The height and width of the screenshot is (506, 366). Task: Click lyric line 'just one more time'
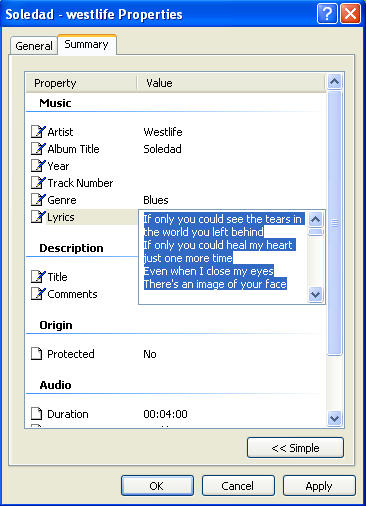pyautogui.click(x=188, y=258)
